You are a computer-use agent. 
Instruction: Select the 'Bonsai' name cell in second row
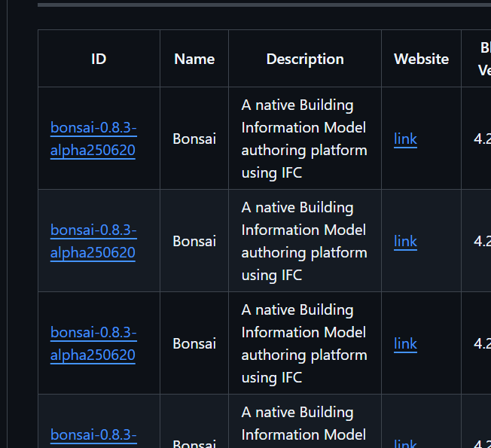tap(194, 241)
